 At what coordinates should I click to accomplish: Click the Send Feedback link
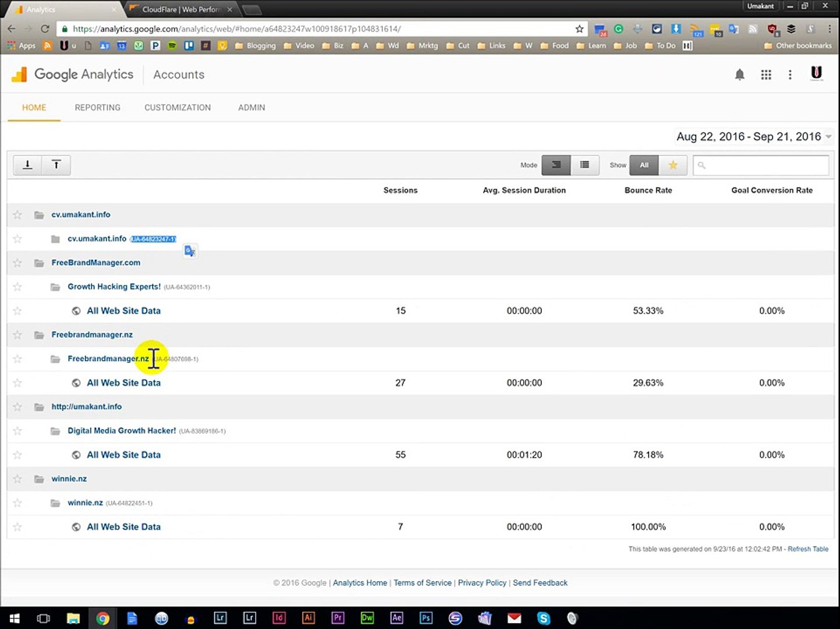tap(540, 582)
